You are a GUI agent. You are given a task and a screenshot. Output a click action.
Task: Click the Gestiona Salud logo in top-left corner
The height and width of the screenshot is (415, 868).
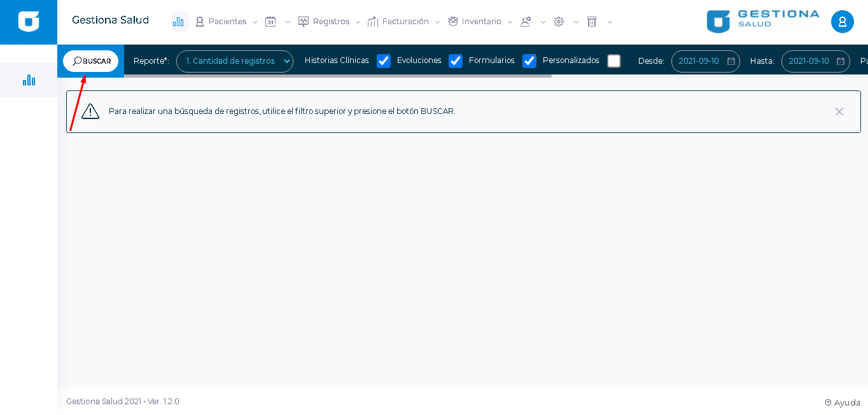tap(29, 22)
